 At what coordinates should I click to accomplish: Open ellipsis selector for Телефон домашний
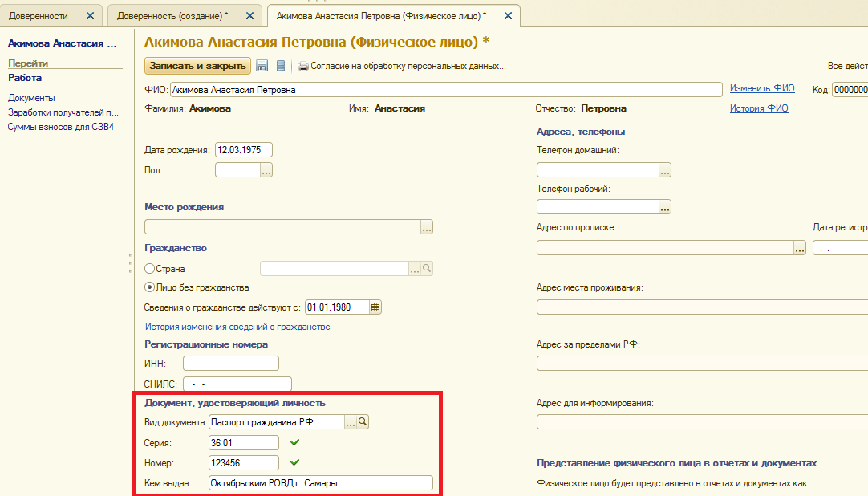coord(665,170)
